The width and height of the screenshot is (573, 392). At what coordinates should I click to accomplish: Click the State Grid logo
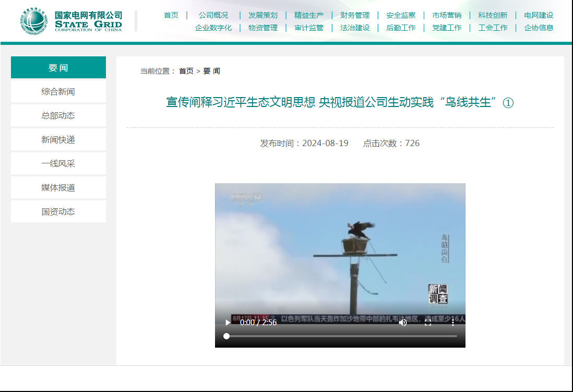click(71, 21)
